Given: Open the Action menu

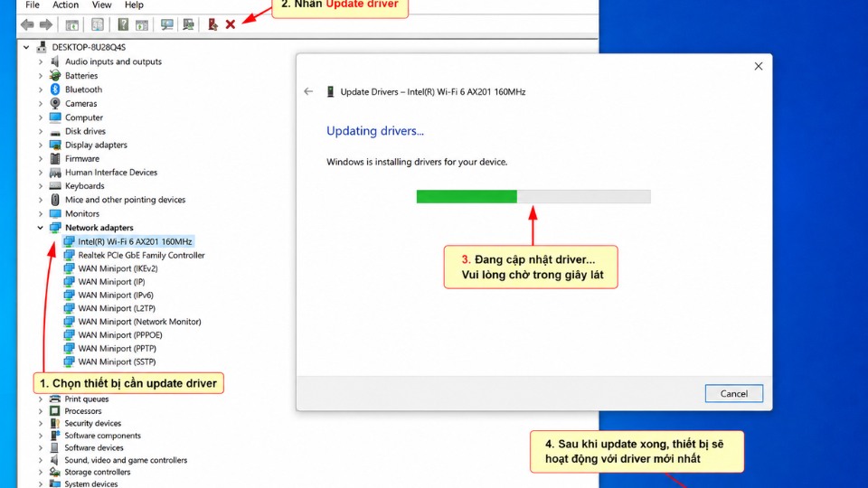Looking at the screenshot, I should coord(65,5).
